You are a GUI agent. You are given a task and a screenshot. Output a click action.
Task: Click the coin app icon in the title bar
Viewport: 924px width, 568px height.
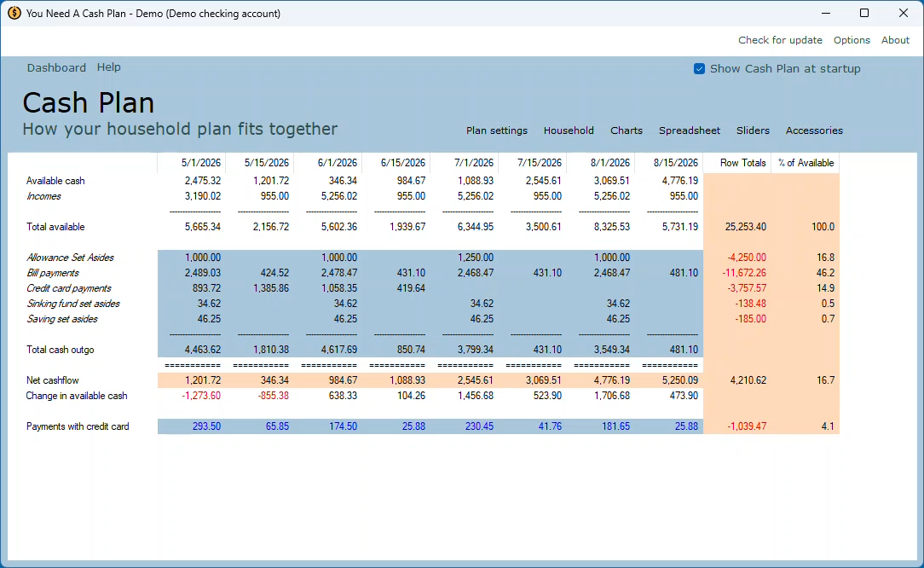[12, 13]
